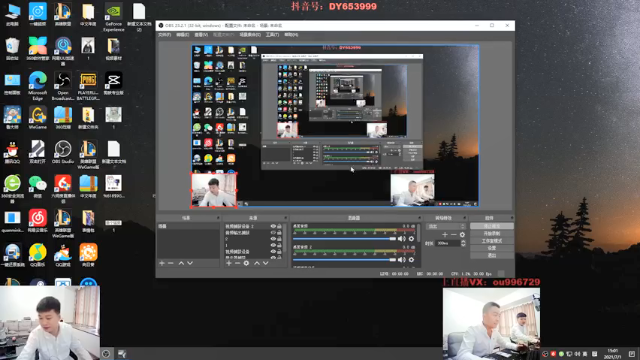Move selected source down in Sources panel
Viewport: 640px width, 360px height.
[265, 263]
